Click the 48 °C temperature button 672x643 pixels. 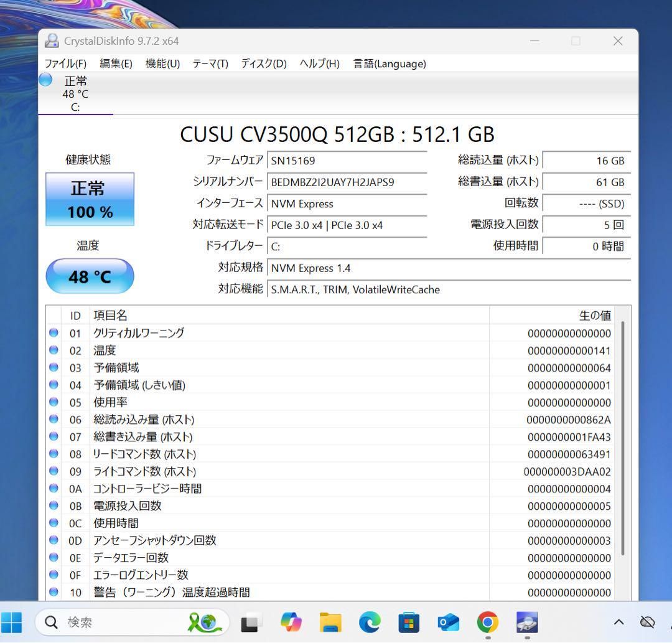90,276
